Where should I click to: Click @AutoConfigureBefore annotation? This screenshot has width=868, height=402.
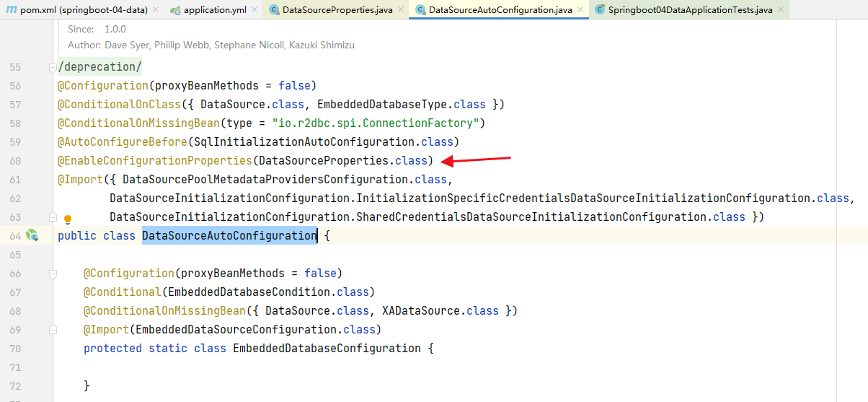pyautogui.click(x=123, y=142)
